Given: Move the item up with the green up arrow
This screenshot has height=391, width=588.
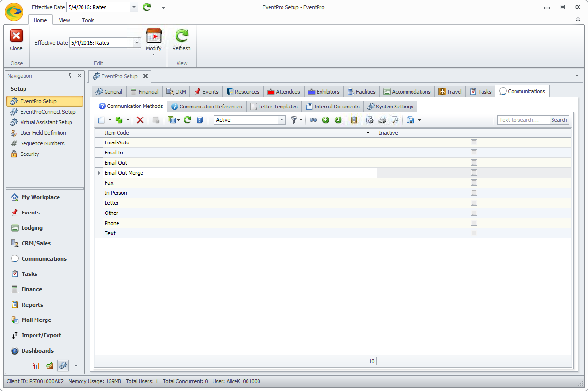Looking at the screenshot, I should pyautogui.click(x=326, y=120).
